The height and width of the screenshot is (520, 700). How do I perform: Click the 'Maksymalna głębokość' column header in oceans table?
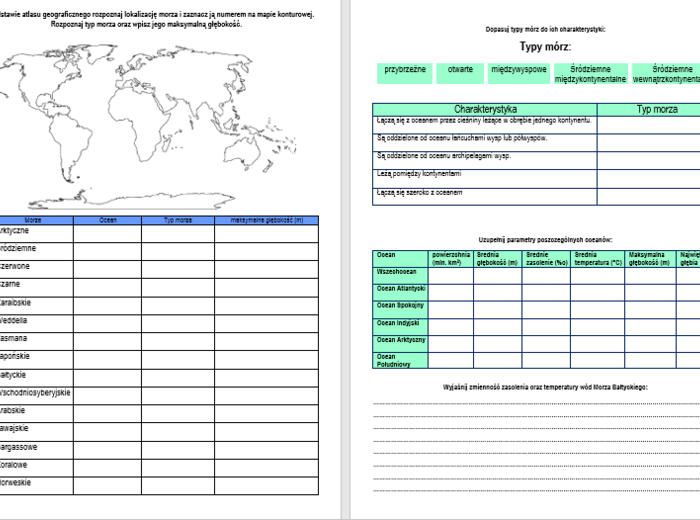tap(648, 258)
